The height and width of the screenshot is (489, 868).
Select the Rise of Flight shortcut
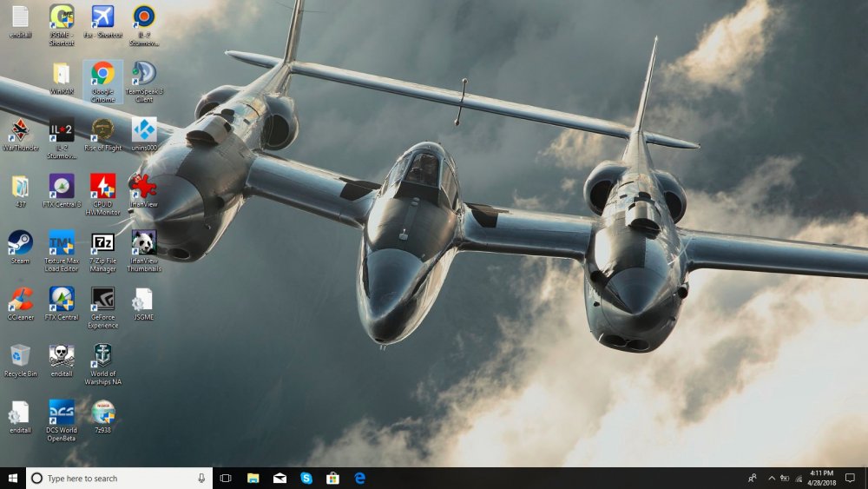click(102, 131)
